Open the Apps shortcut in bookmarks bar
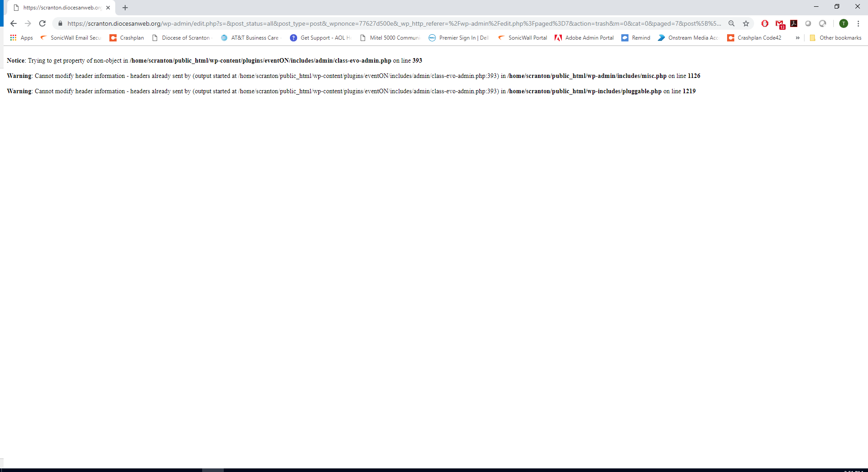 coord(22,38)
